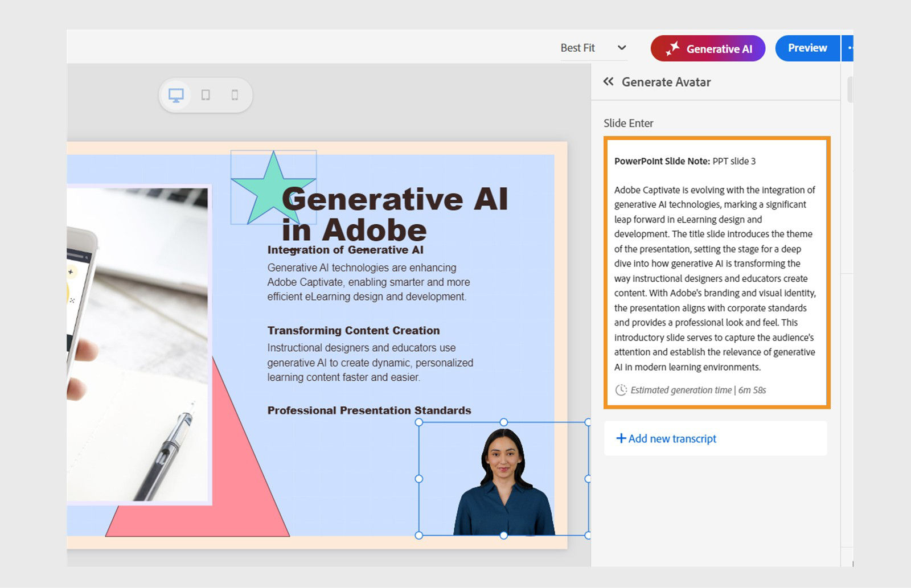The width and height of the screenshot is (911, 588).
Task: Collapse the Generate Avatar panel
Action: (608, 82)
